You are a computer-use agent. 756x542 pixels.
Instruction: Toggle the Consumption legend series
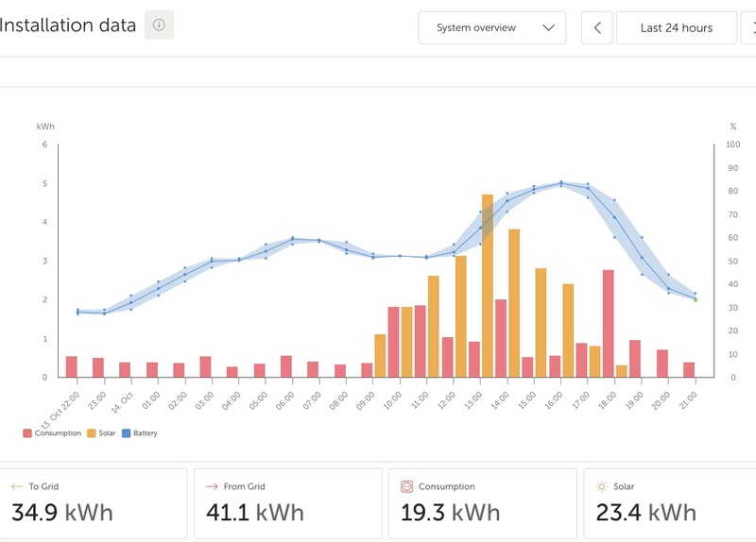tap(52, 433)
